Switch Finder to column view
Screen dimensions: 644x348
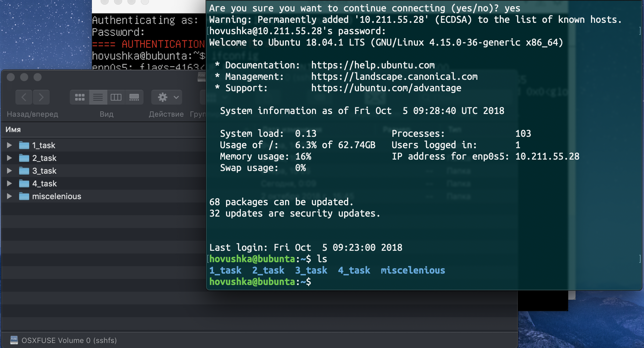116,97
